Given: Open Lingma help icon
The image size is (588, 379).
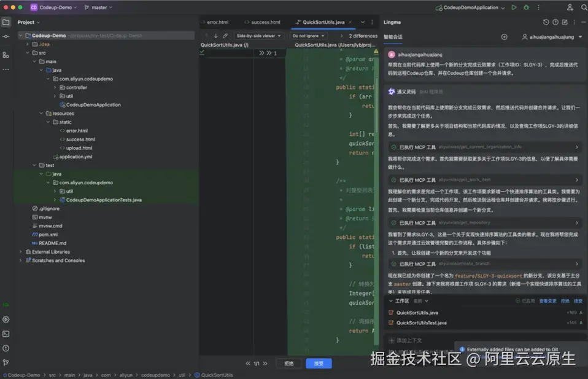Looking at the screenshot, I should coord(555,22).
